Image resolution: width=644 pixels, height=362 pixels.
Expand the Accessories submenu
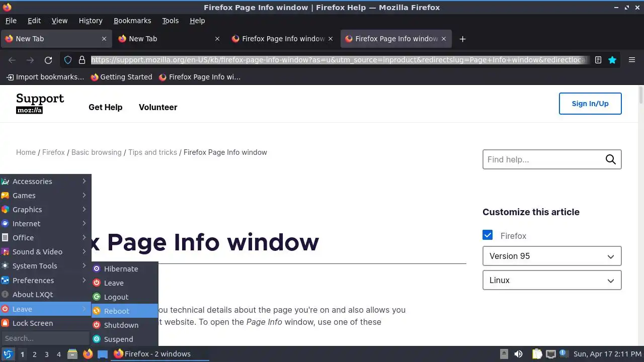(45, 182)
